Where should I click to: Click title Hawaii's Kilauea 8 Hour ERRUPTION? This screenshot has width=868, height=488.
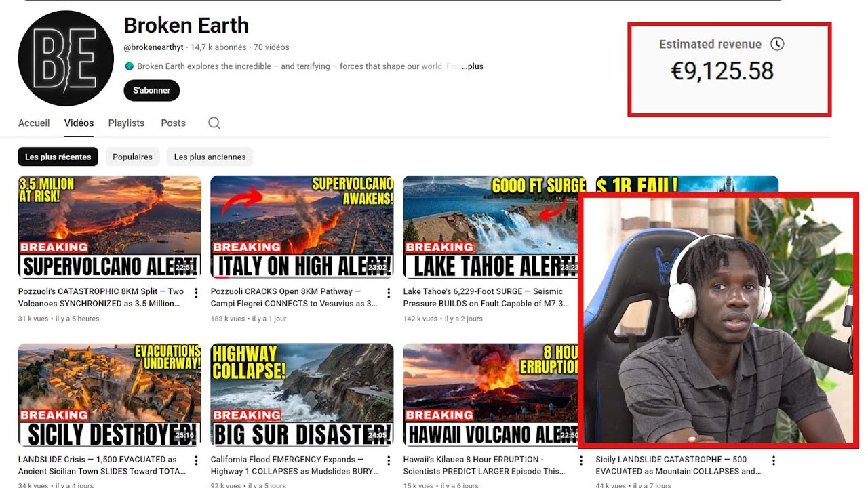(484, 465)
